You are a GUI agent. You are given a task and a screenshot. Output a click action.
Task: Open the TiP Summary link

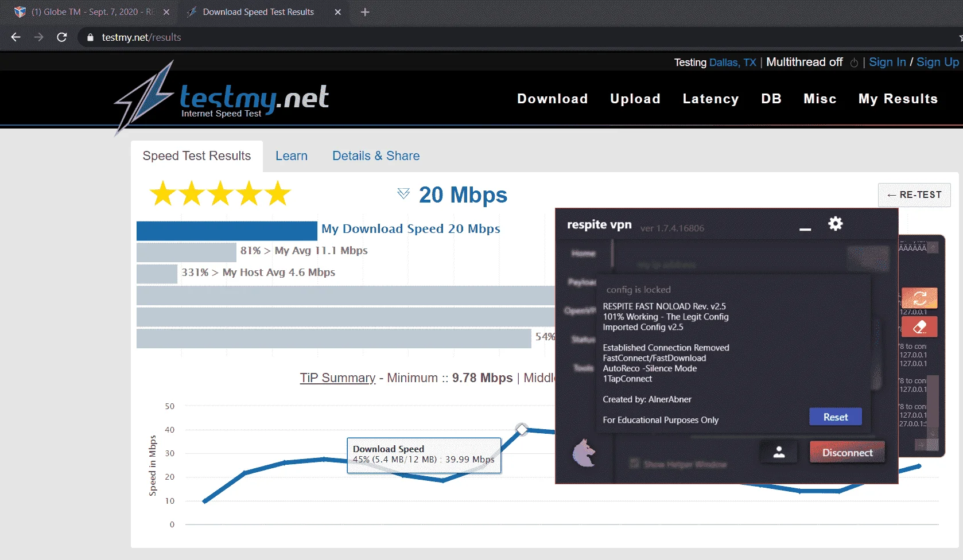tap(337, 378)
